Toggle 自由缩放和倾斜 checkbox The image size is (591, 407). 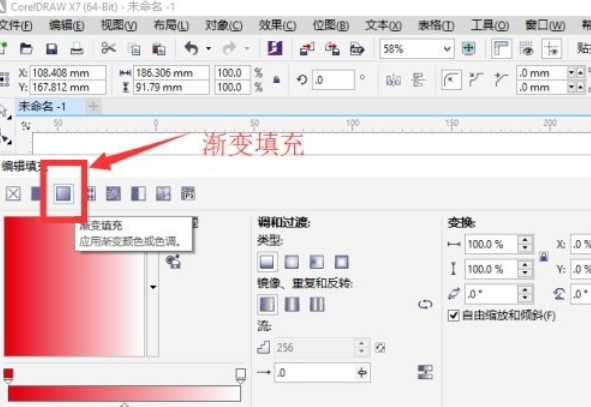(453, 315)
